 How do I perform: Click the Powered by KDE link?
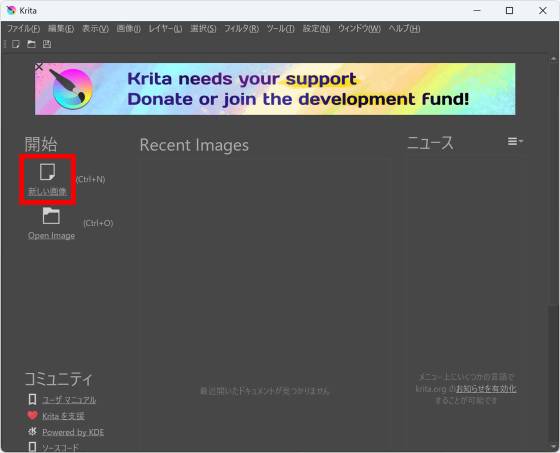pyautogui.click(x=73, y=432)
